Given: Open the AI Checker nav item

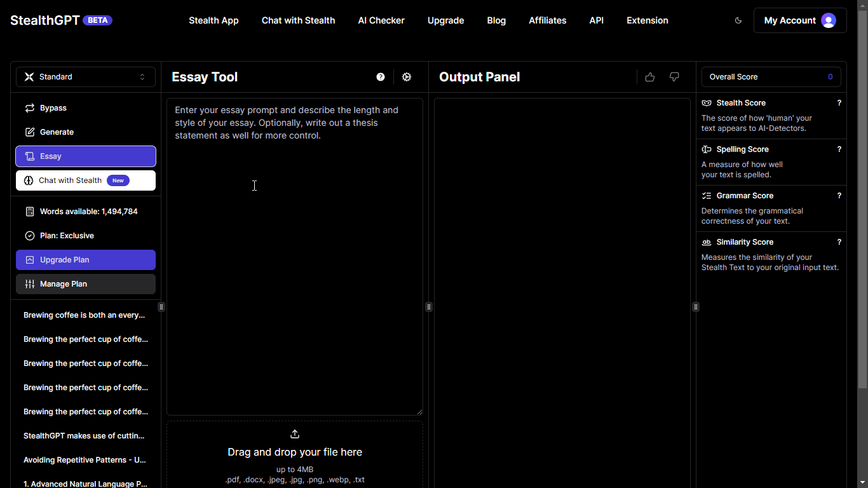Looking at the screenshot, I should tap(381, 20).
